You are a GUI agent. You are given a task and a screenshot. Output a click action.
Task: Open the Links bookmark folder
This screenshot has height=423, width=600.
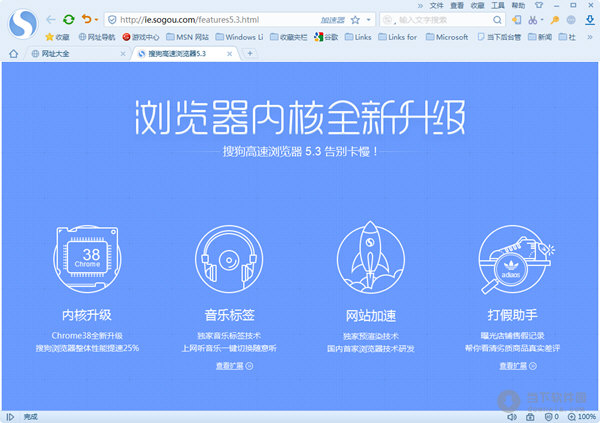358,37
